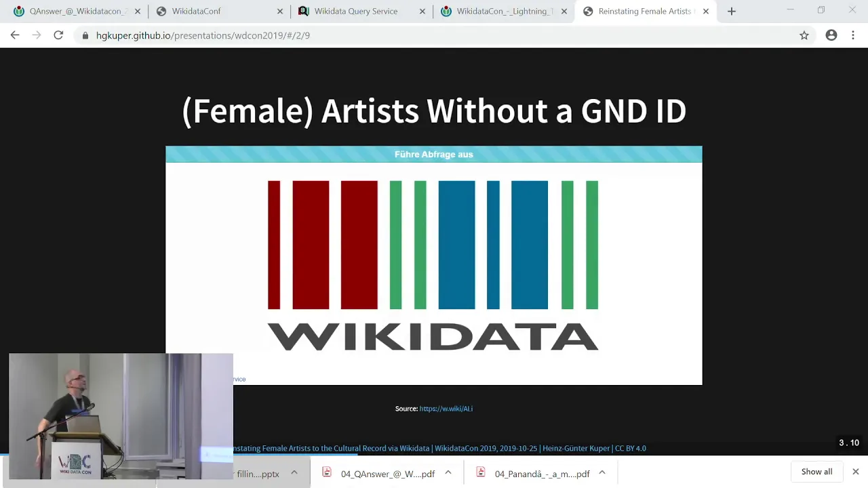
Task: View site security lock information
Action: (85, 35)
